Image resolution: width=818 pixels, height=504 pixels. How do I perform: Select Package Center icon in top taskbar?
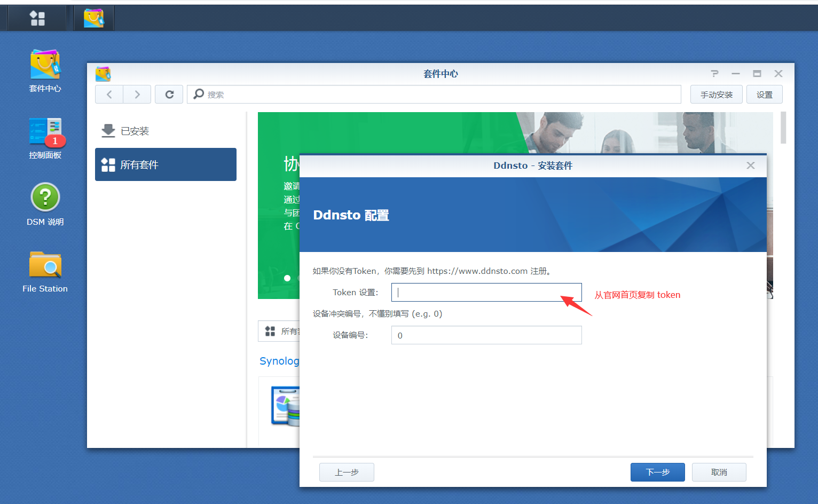point(94,18)
